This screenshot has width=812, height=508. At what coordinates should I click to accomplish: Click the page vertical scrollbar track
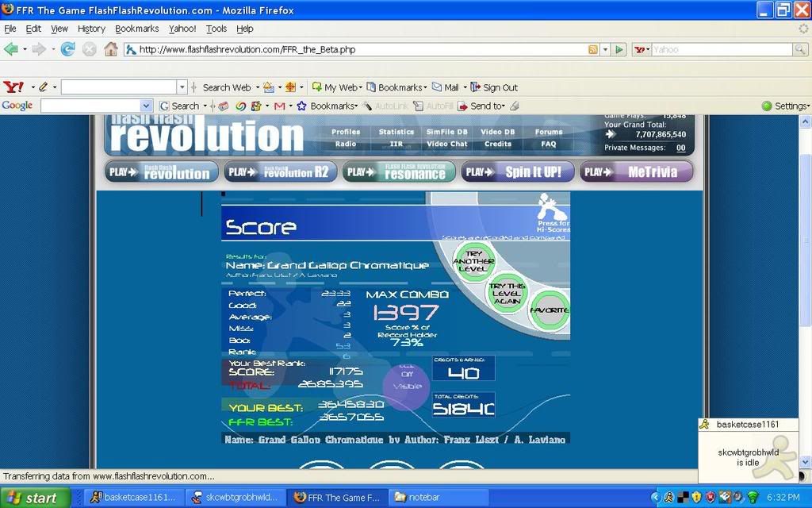(805, 317)
